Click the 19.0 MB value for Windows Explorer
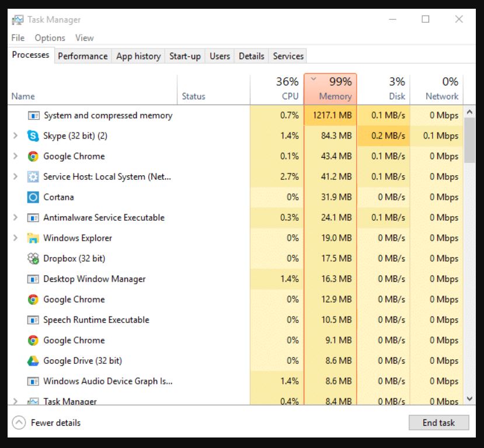The width and height of the screenshot is (484, 448). (x=336, y=238)
